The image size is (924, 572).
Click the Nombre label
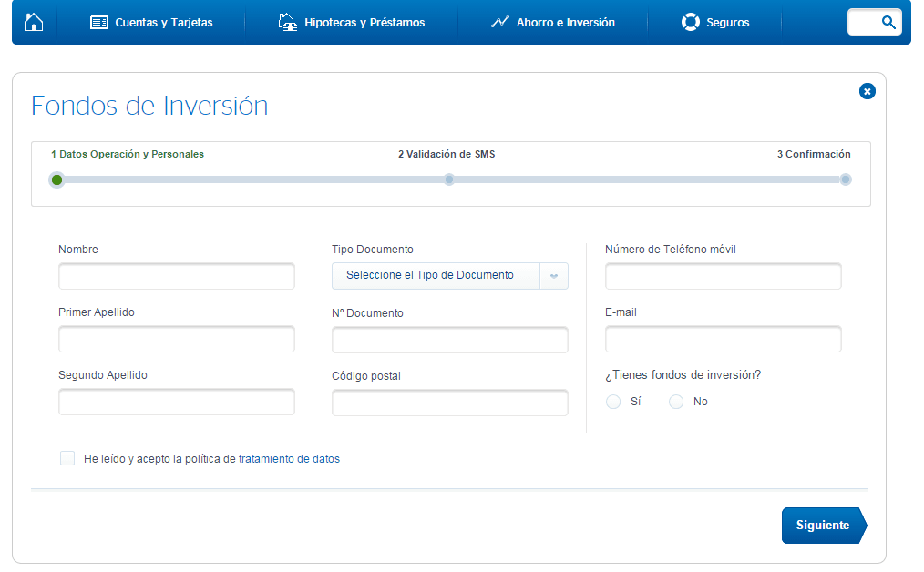pyautogui.click(x=78, y=250)
